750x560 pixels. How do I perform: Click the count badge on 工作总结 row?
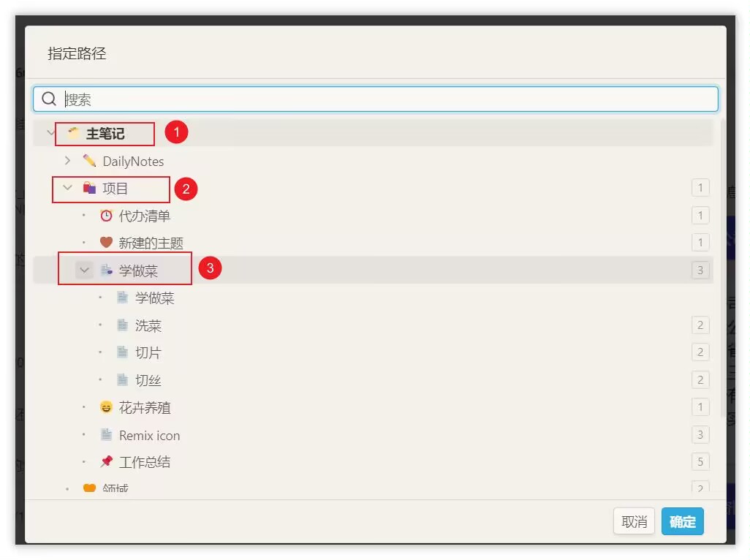pos(700,461)
